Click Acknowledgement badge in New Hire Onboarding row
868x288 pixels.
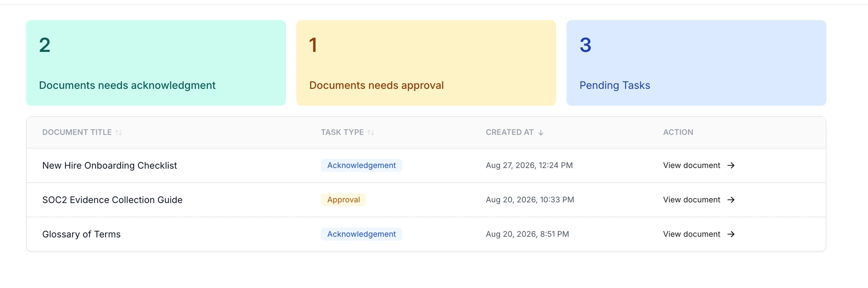tap(361, 165)
